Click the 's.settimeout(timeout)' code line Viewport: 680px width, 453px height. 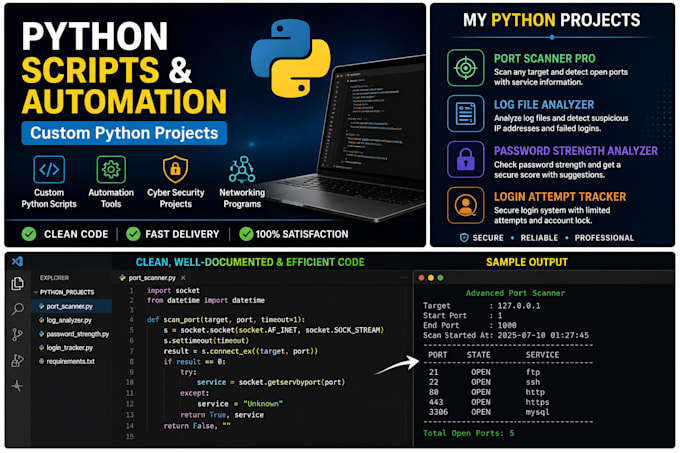pyautogui.click(x=206, y=341)
